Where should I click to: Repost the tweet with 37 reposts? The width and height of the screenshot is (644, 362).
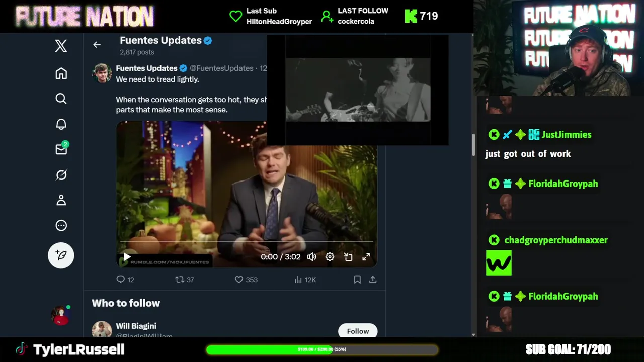[x=184, y=280]
